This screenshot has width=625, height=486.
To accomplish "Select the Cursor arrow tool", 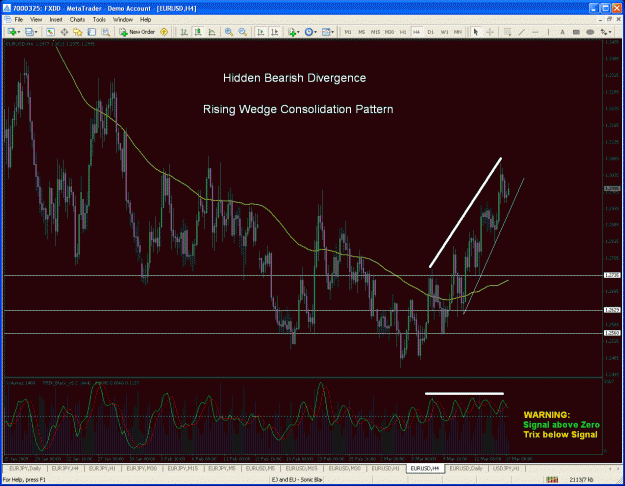I will tap(476, 32).
